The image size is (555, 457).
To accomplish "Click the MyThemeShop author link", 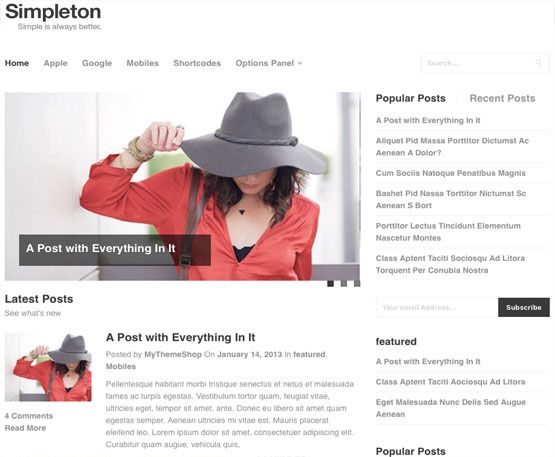I will point(173,354).
